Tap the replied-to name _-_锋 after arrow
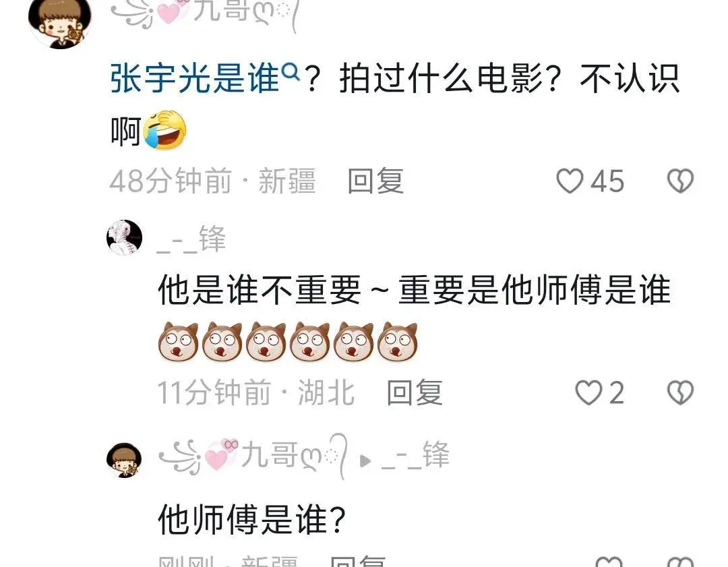The height and width of the screenshot is (567, 728). tap(415, 456)
